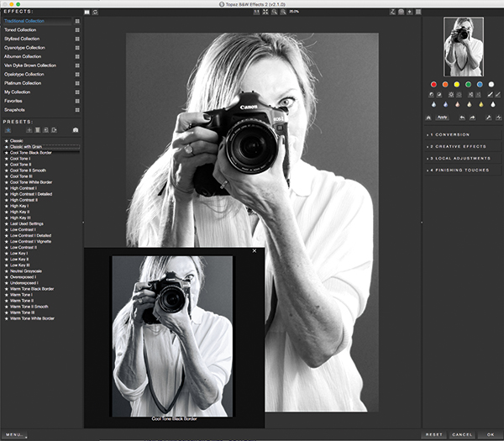Toggle favorite star for Classic preset
The width and height of the screenshot is (504, 441).
tap(6, 141)
